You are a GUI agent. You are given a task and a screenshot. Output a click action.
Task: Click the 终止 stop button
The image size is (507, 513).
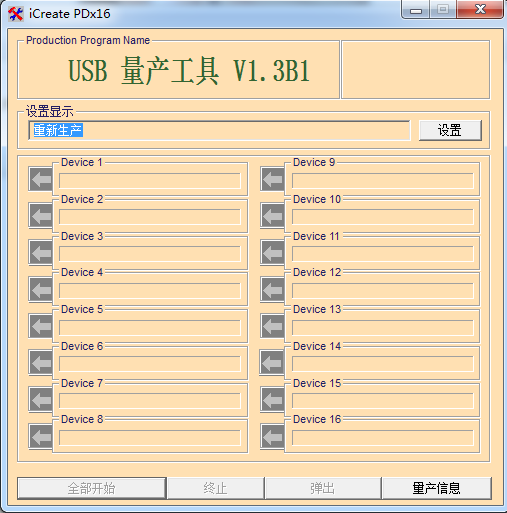(x=215, y=488)
